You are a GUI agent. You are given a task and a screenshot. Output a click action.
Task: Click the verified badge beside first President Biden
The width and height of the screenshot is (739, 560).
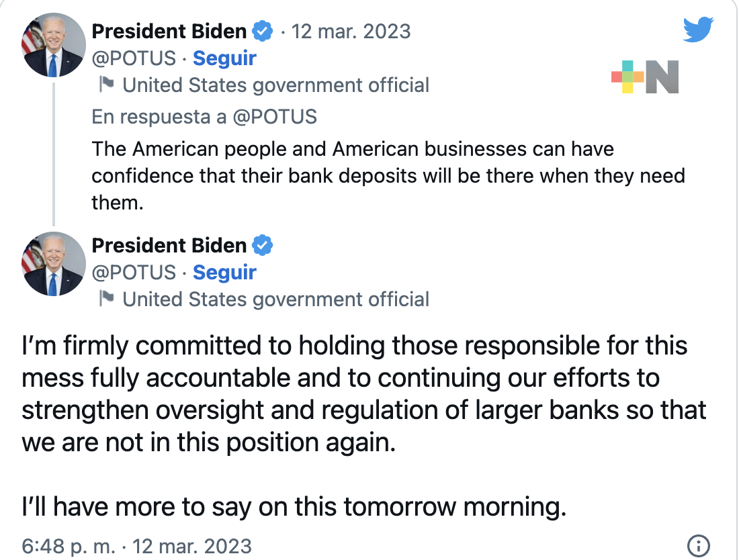(262, 31)
